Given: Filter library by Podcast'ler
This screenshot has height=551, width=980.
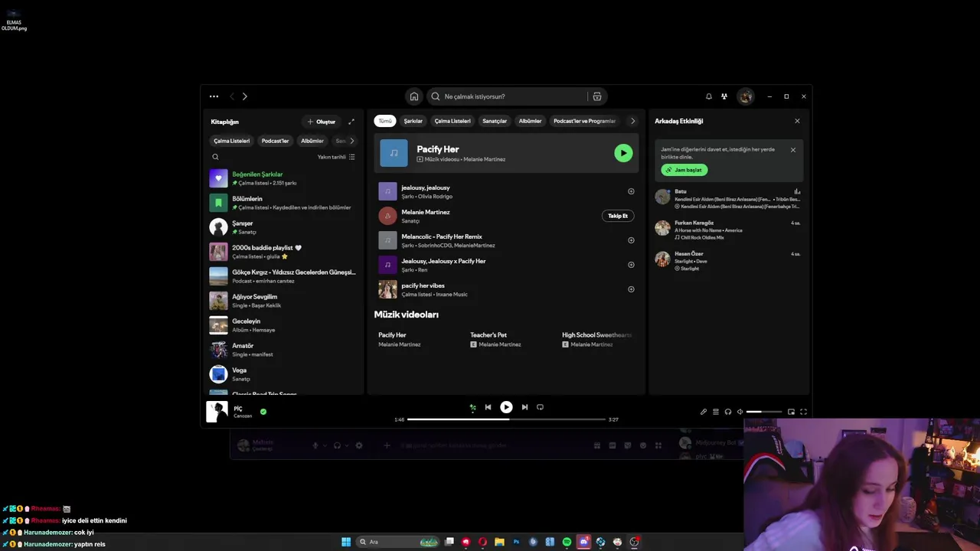Looking at the screenshot, I should coord(275,141).
